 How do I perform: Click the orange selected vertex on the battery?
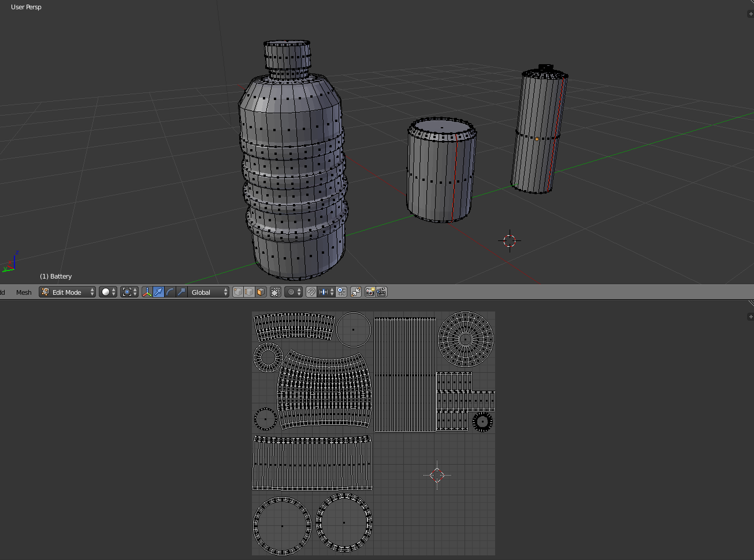(537, 139)
